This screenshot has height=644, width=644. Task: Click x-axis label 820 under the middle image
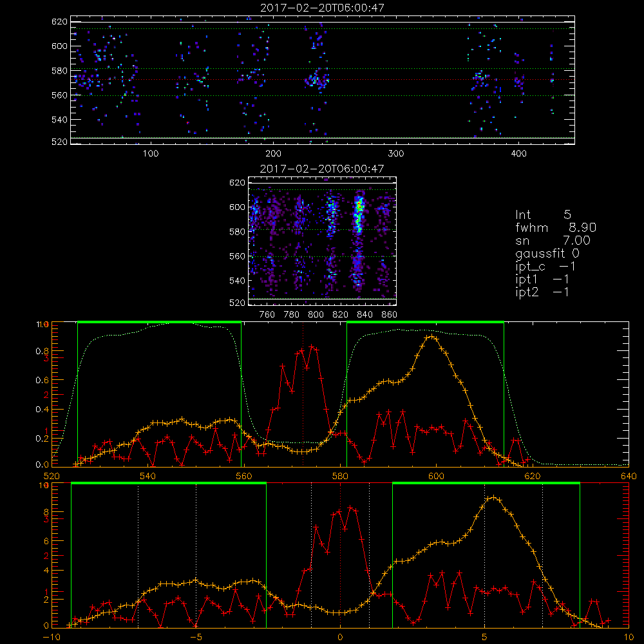[x=341, y=315]
